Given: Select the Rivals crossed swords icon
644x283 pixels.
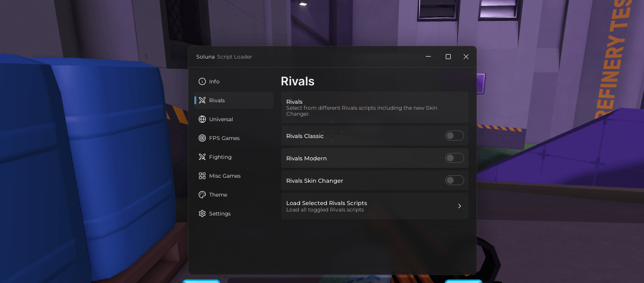Looking at the screenshot, I should (x=202, y=100).
